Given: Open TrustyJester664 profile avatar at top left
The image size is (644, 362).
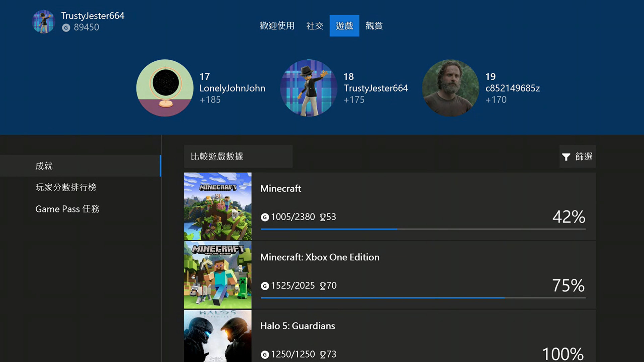Looking at the screenshot, I should (43, 21).
